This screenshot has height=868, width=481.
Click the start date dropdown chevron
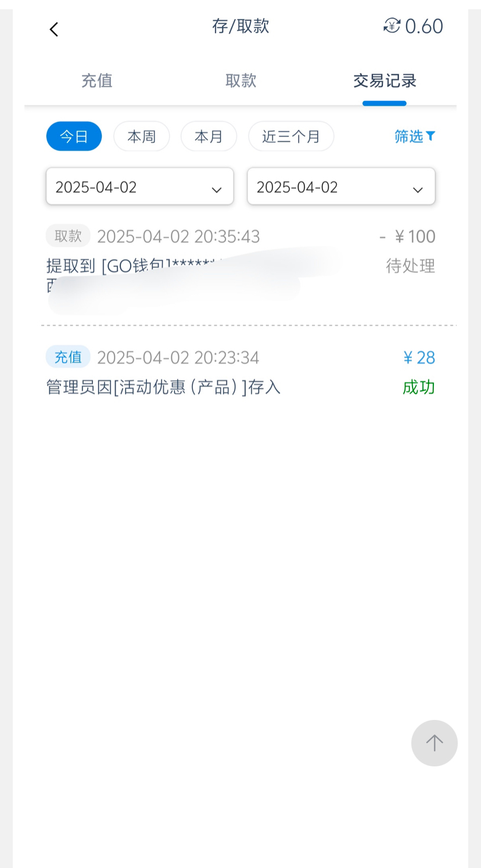(x=217, y=190)
